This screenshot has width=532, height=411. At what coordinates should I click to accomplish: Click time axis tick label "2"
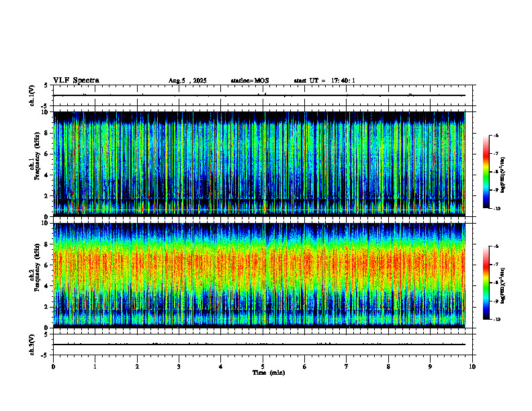click(137, 367)
